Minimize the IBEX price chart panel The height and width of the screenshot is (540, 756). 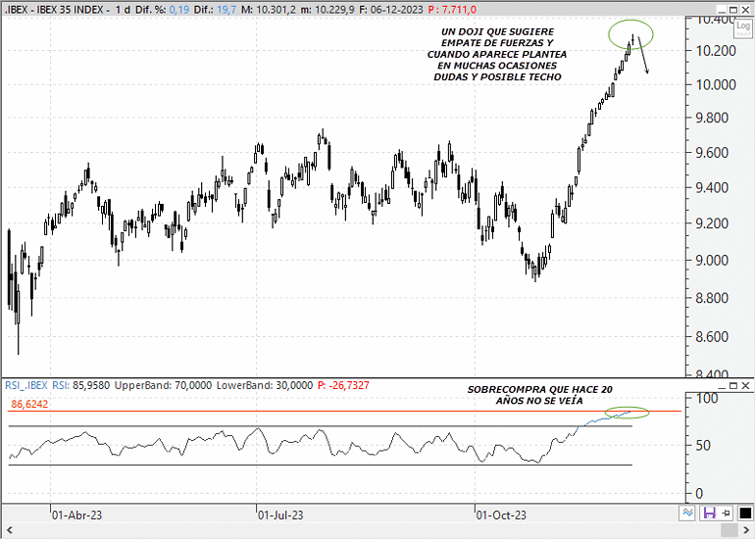tap(722, 10)
